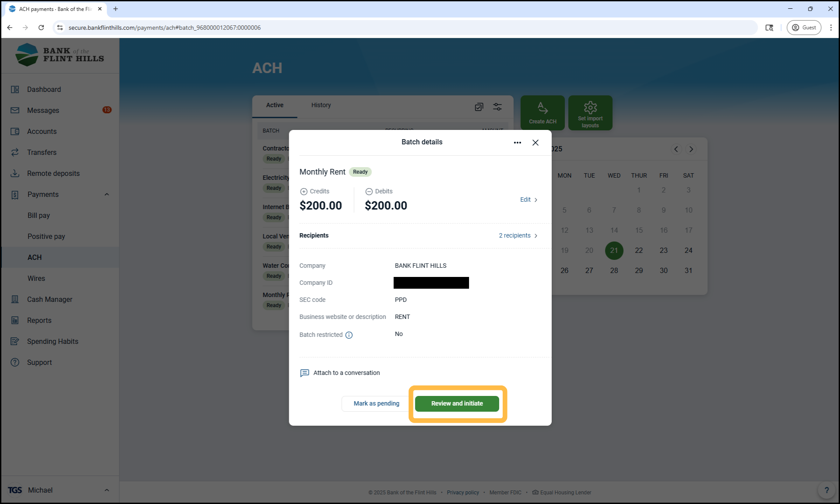
Task: Click the Batch restricted info icon
Action: [349, 335]
